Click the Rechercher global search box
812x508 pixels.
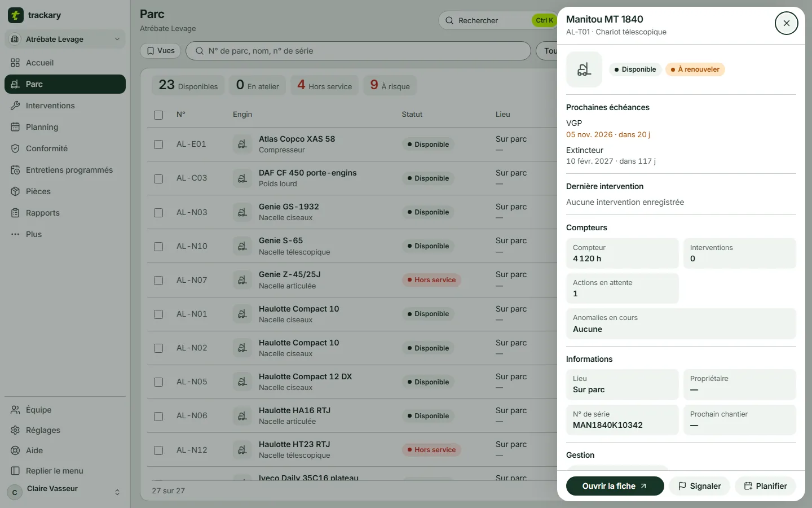pyautogui.click(x=497, y=20)
